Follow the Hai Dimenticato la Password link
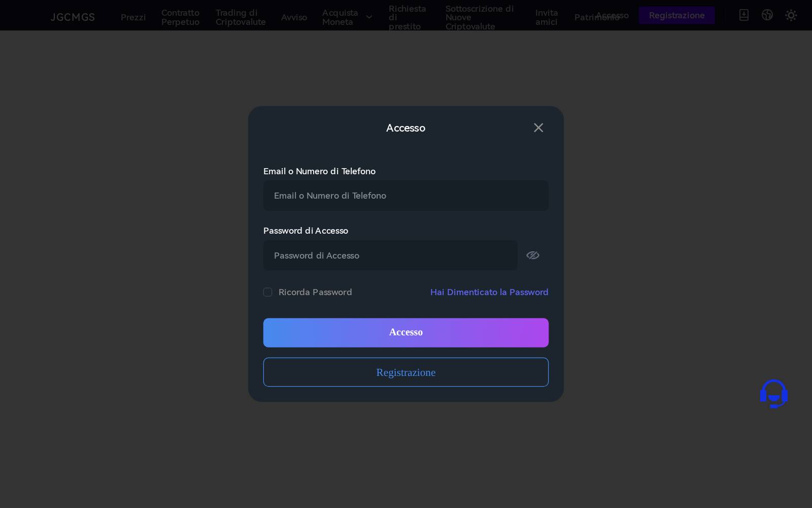 [x=489, y=292]
